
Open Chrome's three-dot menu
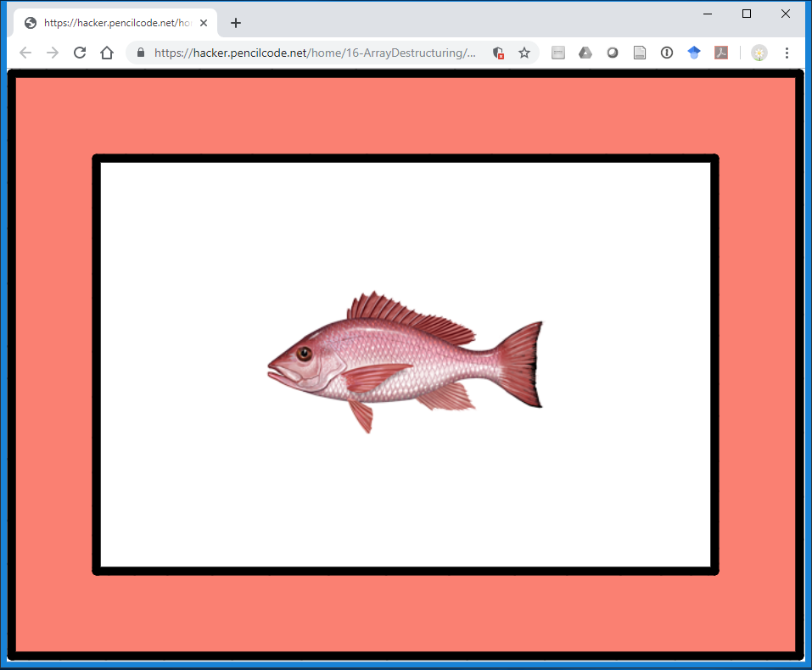pos(787,53)
